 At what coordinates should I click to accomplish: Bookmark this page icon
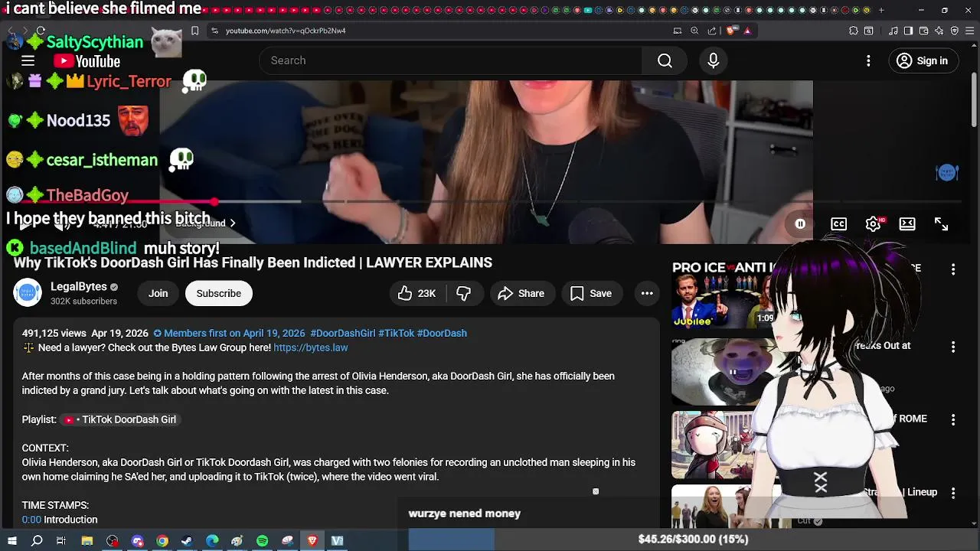pyautogui.click(x=194, y=31)
